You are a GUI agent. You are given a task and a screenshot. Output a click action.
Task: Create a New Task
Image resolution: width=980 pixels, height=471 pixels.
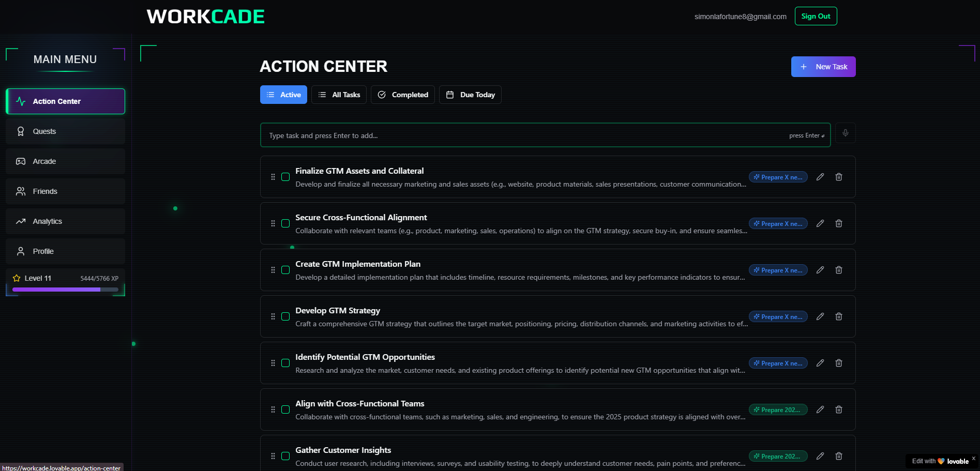(x=823, y=66)
